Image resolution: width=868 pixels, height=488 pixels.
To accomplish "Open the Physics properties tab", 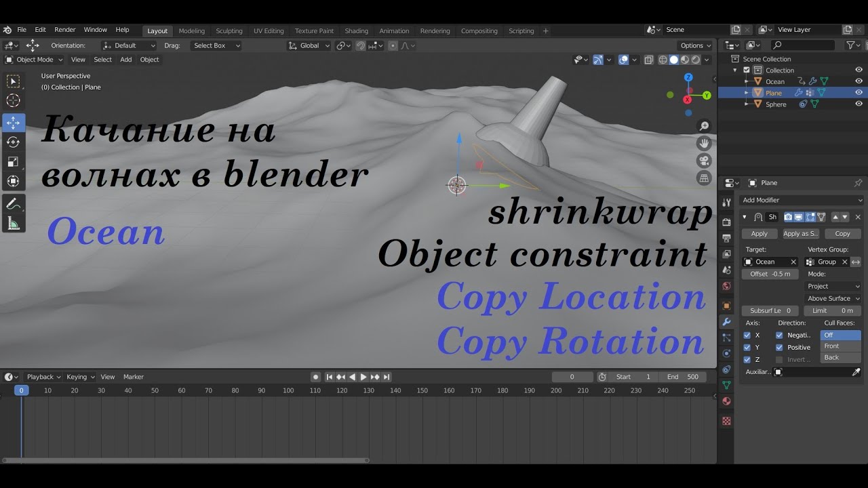I will 726,353.
